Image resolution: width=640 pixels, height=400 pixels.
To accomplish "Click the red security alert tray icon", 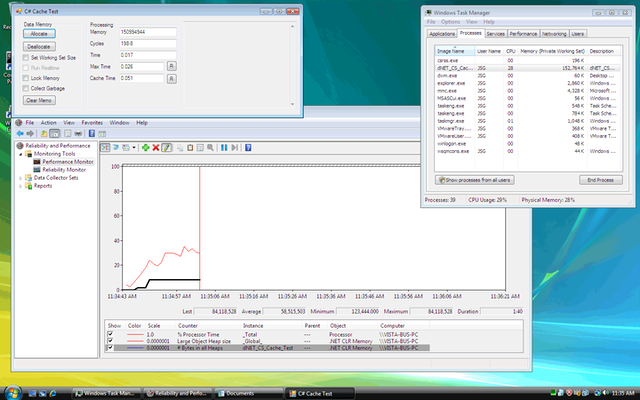I will [x=569, y=393].
